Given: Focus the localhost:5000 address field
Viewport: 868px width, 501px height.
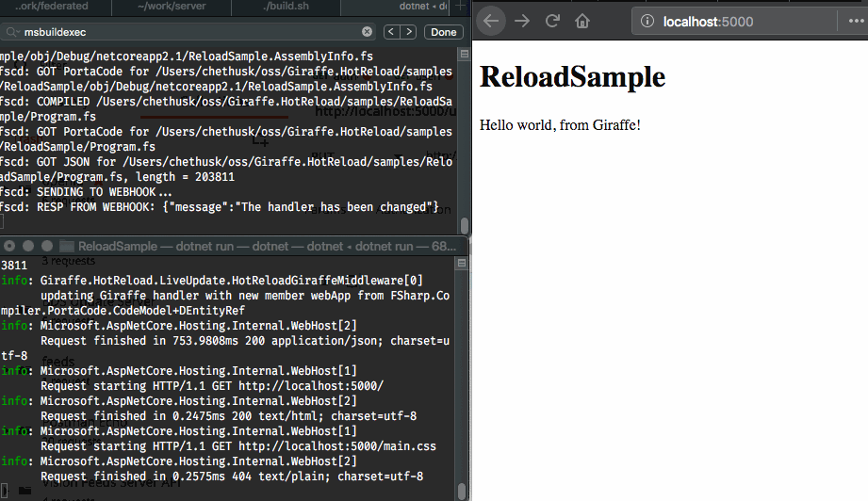Looking at the screenshot, I should [x=734, y=22].
